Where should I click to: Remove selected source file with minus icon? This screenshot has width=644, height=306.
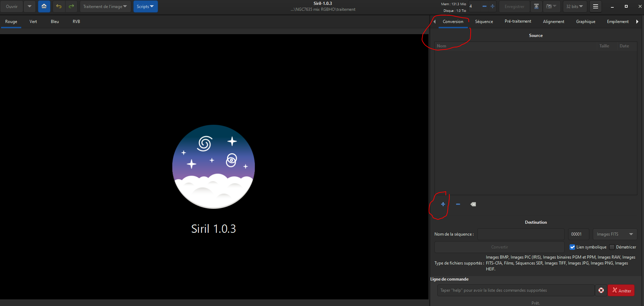click(x=458, y=204)
